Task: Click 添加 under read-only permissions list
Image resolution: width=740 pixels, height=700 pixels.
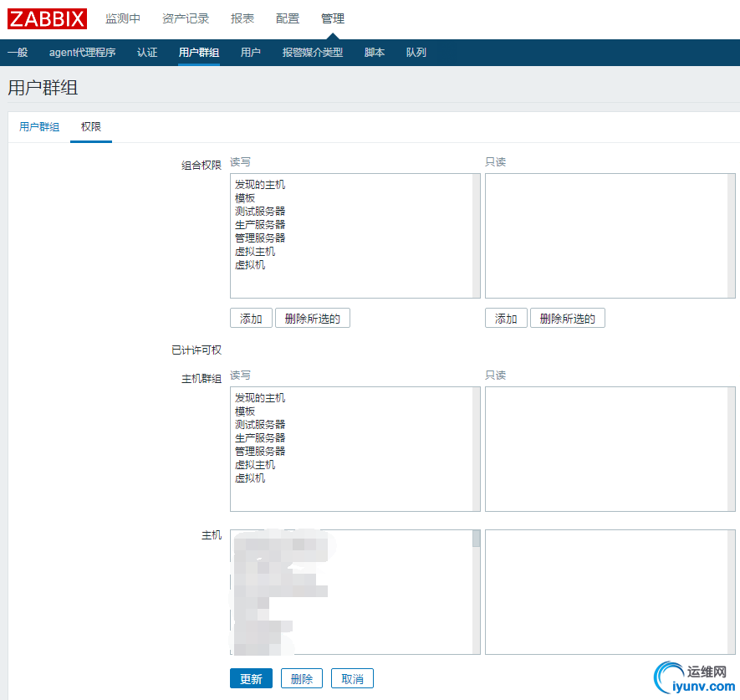Action: point(506,319)
